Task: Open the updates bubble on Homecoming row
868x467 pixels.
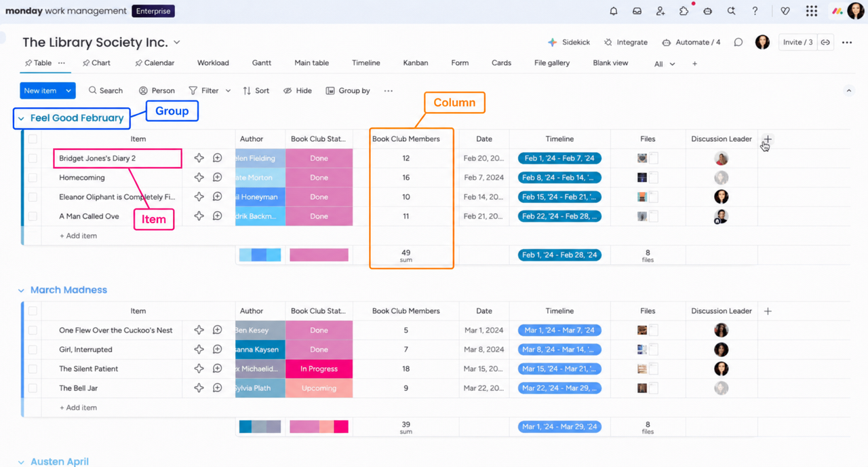Action: (218, 178)
